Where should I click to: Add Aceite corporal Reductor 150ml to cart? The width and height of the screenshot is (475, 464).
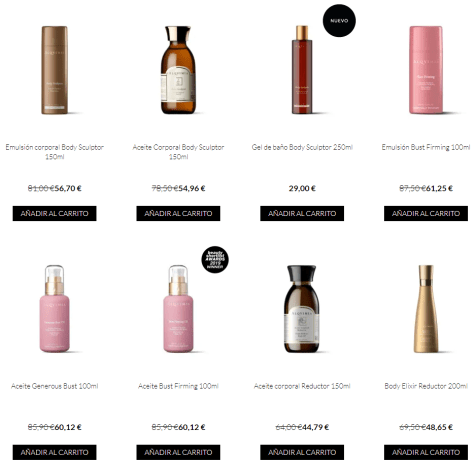click(x=302, y=452)
